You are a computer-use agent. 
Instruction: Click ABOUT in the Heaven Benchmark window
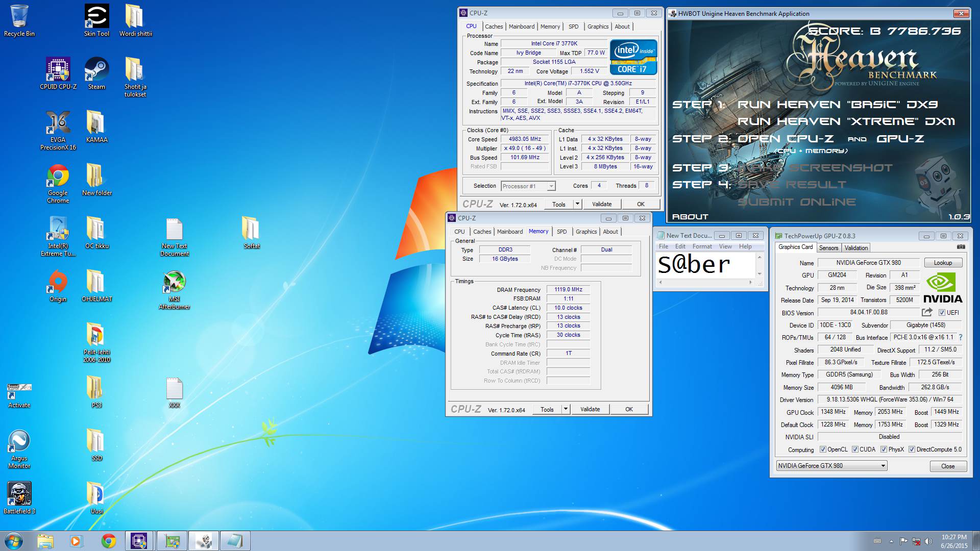[x=690, y=217]
